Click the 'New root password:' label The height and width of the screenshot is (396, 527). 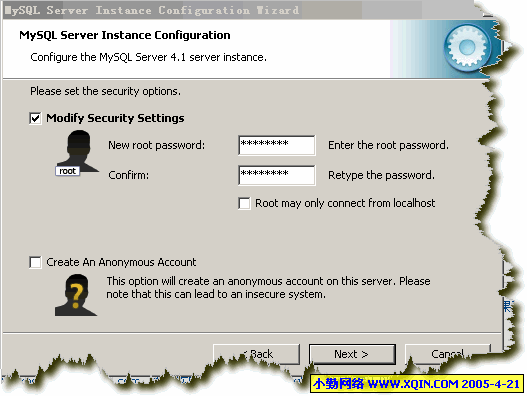tap(156, 145)
